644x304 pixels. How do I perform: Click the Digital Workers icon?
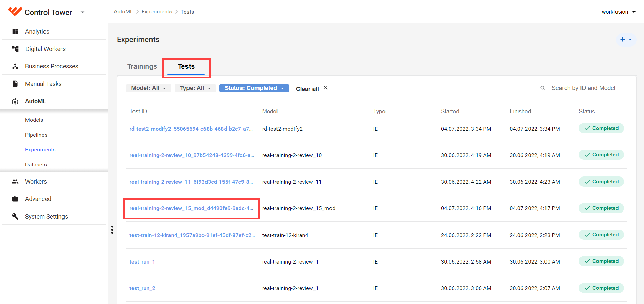pos(15,49)
